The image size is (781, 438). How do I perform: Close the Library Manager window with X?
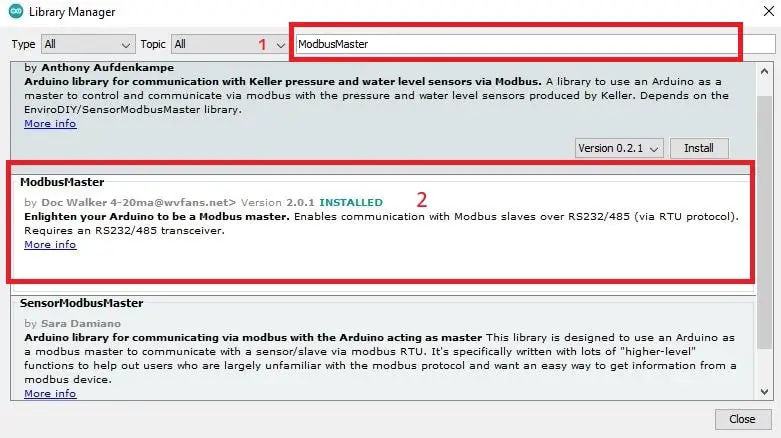pos(769,11)
